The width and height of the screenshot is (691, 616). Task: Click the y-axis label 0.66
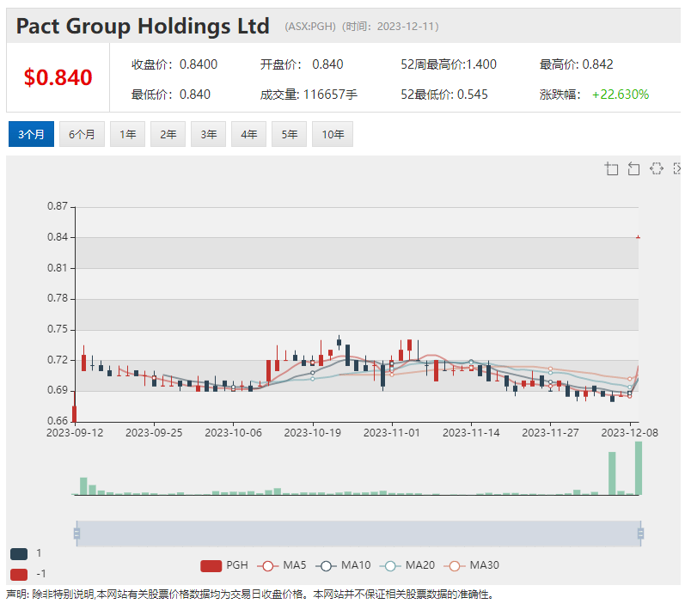coord(58,421)
